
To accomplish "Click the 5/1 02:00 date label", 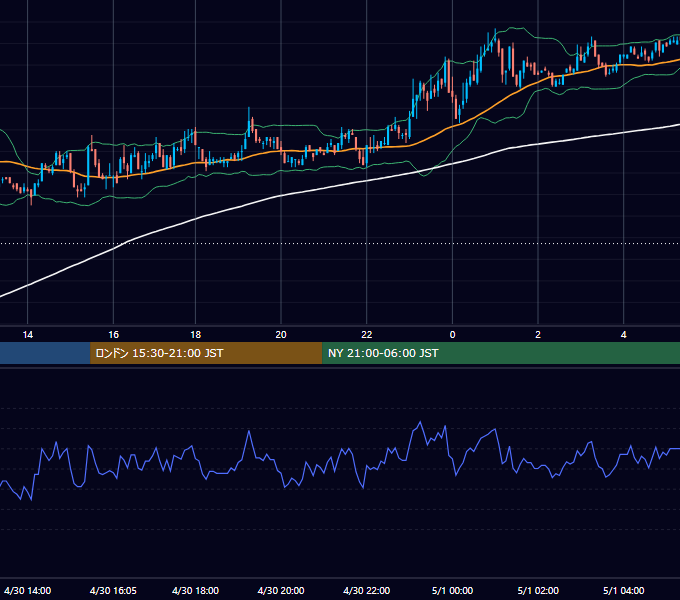I will tap(538, 590).
